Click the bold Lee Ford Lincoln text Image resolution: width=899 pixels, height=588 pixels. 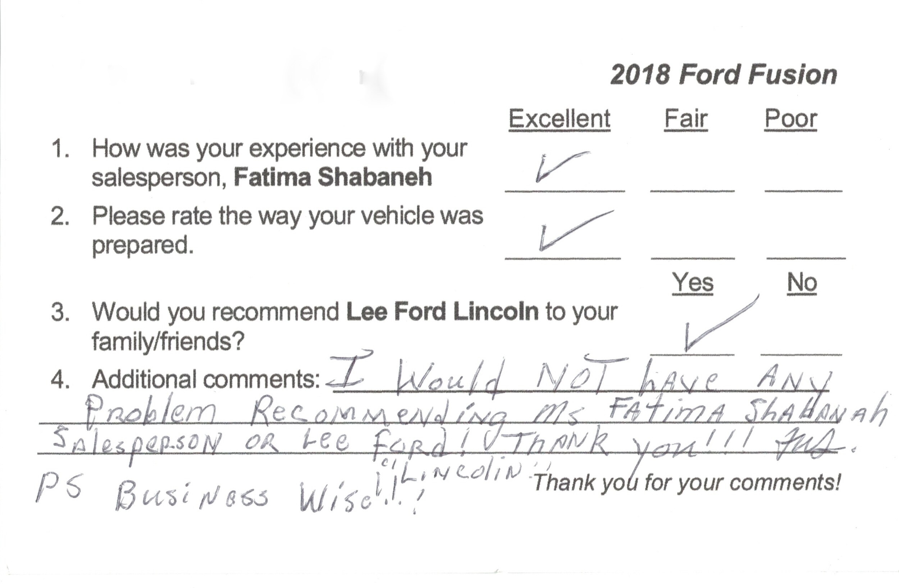[442, 312]
